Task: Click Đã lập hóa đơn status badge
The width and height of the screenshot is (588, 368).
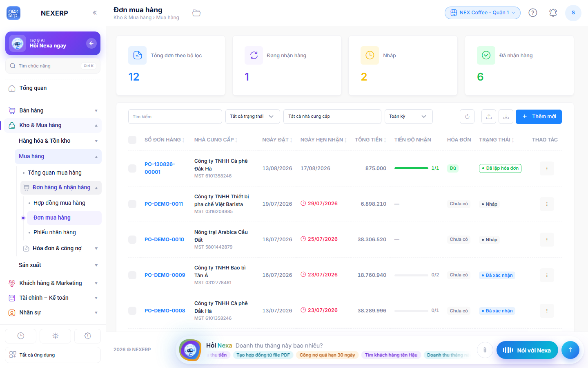Action: click(x=500, y=168)
